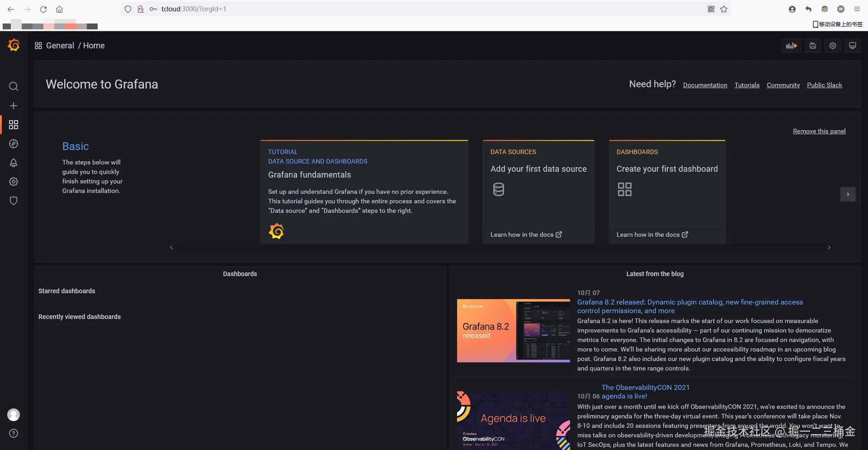This screenshot has width=868, height=450.
Task: Open the Public Slack link
Action: click(825, 85)
